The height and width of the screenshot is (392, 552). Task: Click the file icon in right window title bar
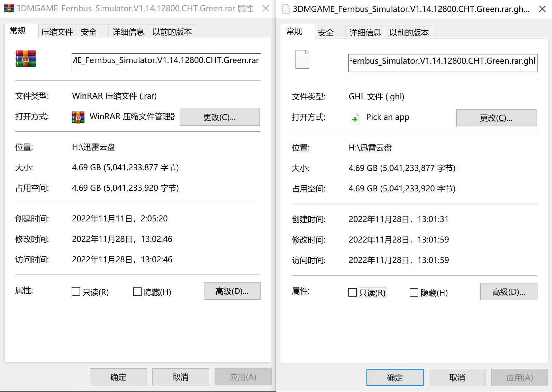[286, 9]
